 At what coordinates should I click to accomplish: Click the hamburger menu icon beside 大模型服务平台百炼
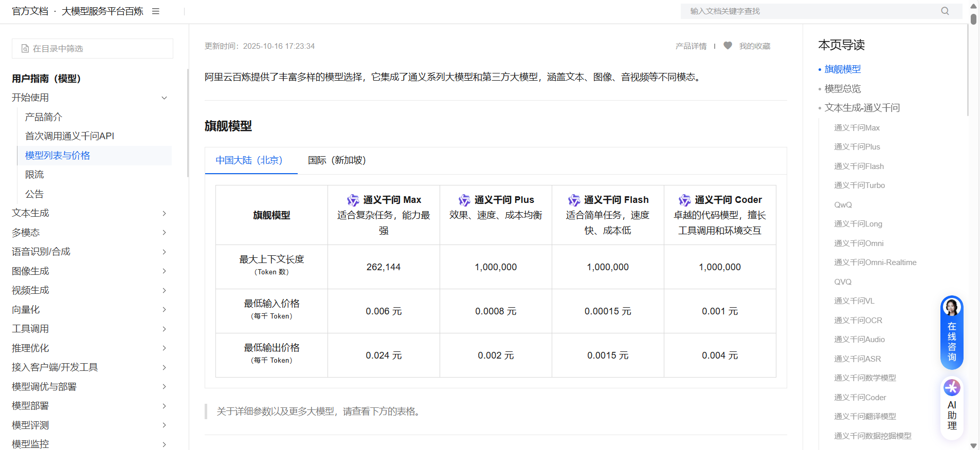(x=156, y=11)
